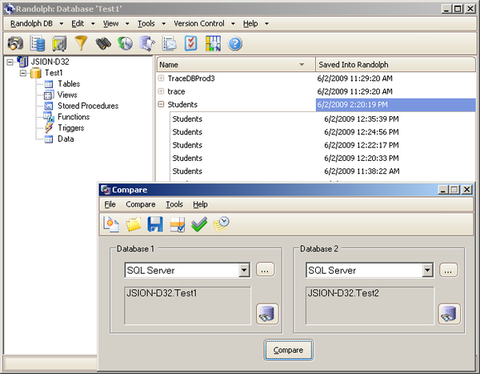Expand the trace row
The image size is (480, 374).
(x=161, y=91)
